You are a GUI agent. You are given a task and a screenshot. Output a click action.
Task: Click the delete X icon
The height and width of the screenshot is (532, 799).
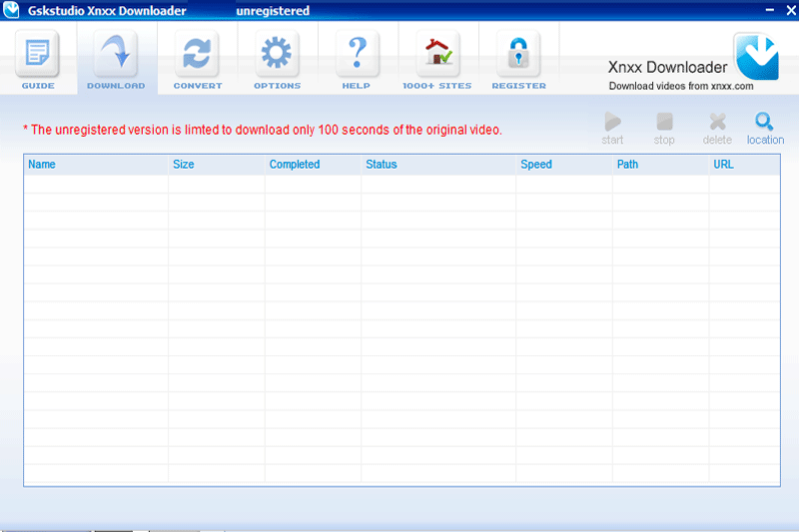(x=717, y=122)
